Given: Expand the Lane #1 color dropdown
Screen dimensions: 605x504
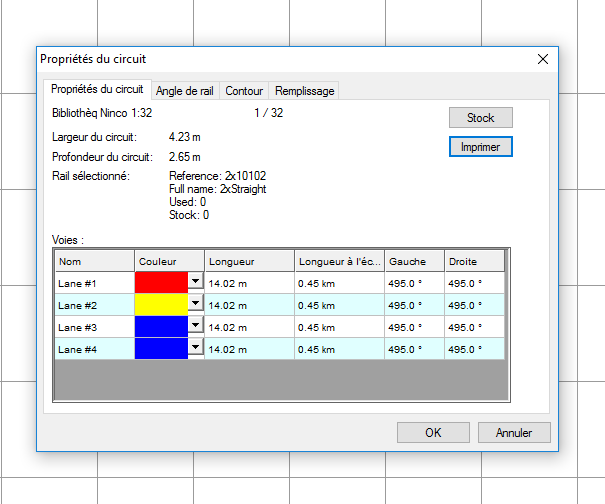Looking at the screenshot, I should pyautogui.click(x=195, y=283).
